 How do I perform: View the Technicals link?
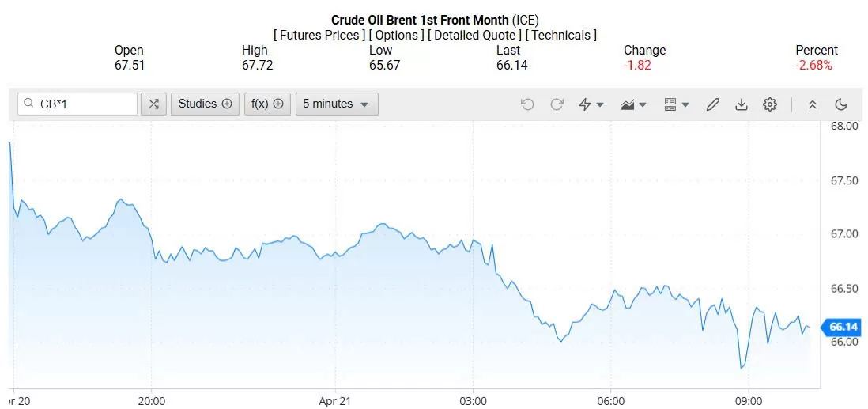(561, 35)
